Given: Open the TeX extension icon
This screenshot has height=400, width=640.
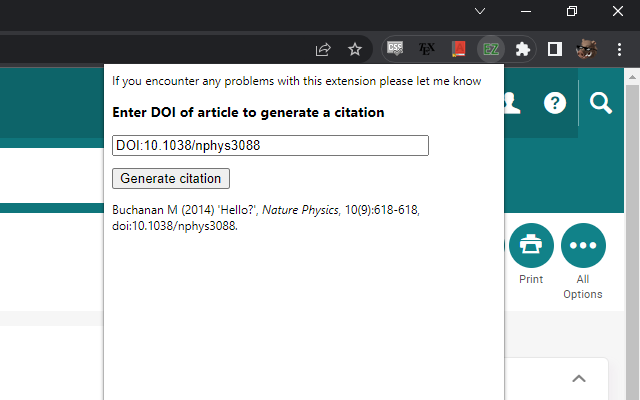Looking at the screenshot, I should click(427, 49).
